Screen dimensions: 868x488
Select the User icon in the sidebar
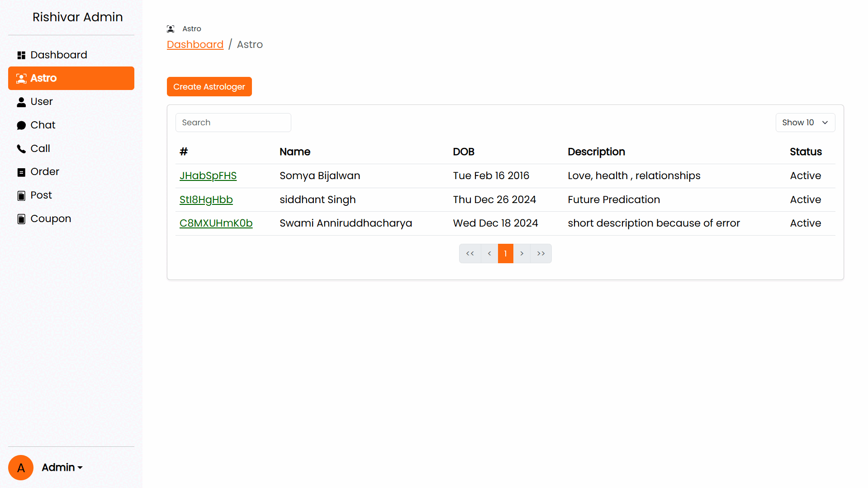(x=21, y=102)
